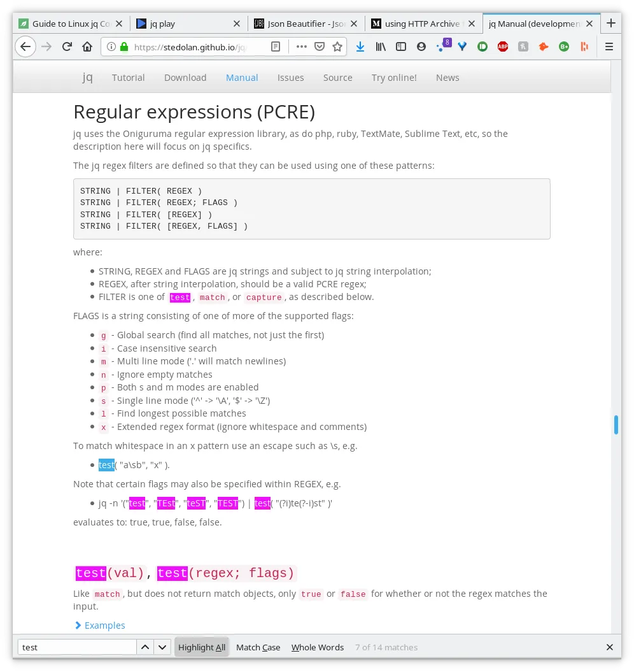Viewport: 634px width, 672px height.
Task: Click the extension icon with badge 8
Action: tap(444, 45)
